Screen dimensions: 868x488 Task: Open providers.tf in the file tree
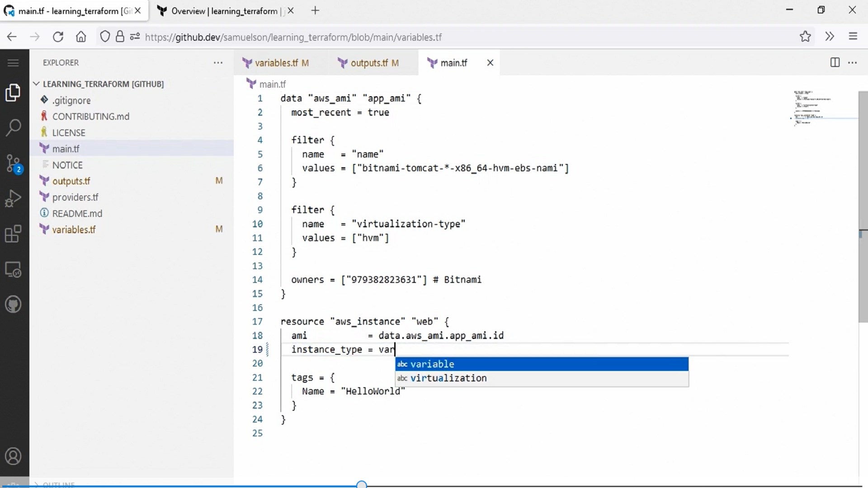75,197
